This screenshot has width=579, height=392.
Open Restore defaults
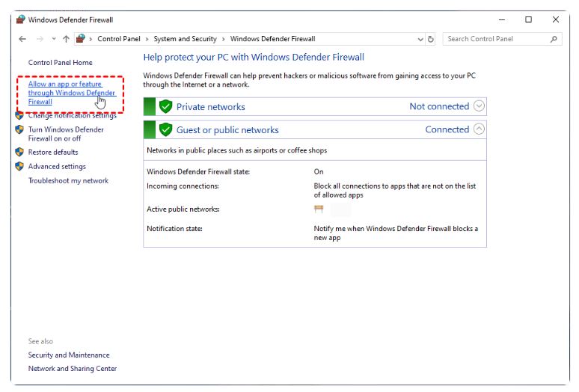53,152
